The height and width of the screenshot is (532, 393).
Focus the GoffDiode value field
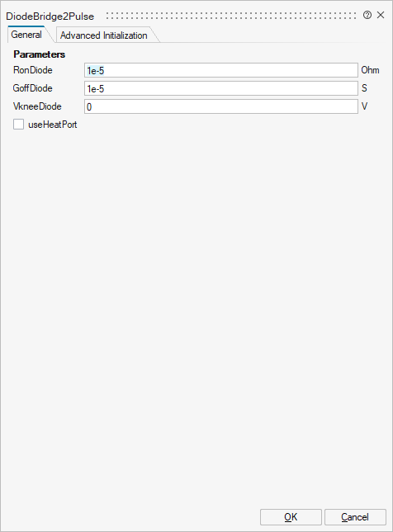[221, 88]
